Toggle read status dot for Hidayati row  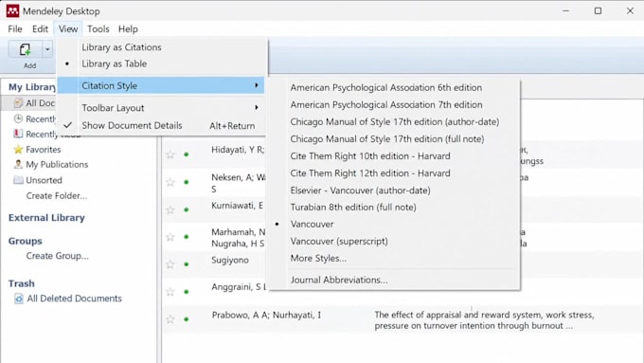click(187, 154)
